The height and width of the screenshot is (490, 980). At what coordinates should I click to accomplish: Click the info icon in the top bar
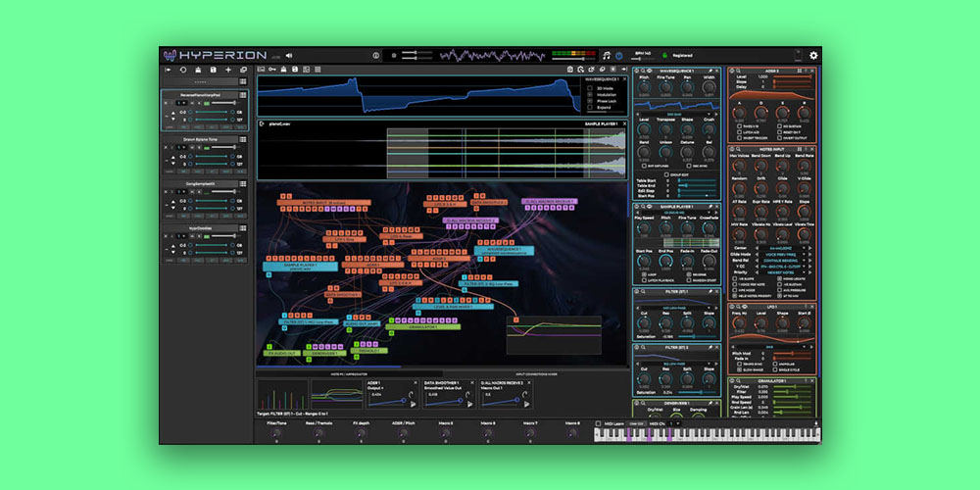point(375,55)
